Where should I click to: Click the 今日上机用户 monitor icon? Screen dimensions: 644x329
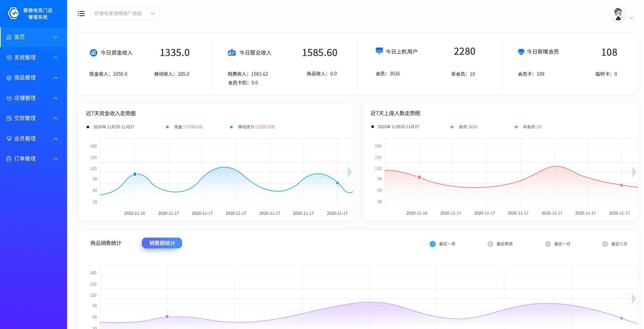[x=379, y=51]
